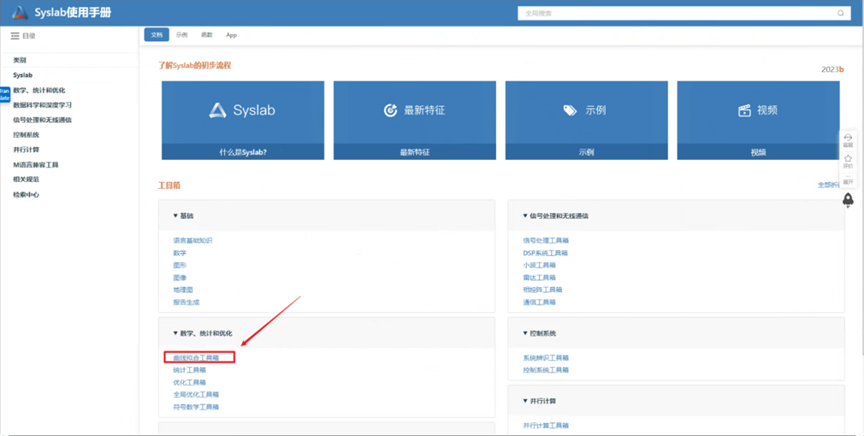Open the 图形 link
864x436 pixels.
click(x=180, y=265)
